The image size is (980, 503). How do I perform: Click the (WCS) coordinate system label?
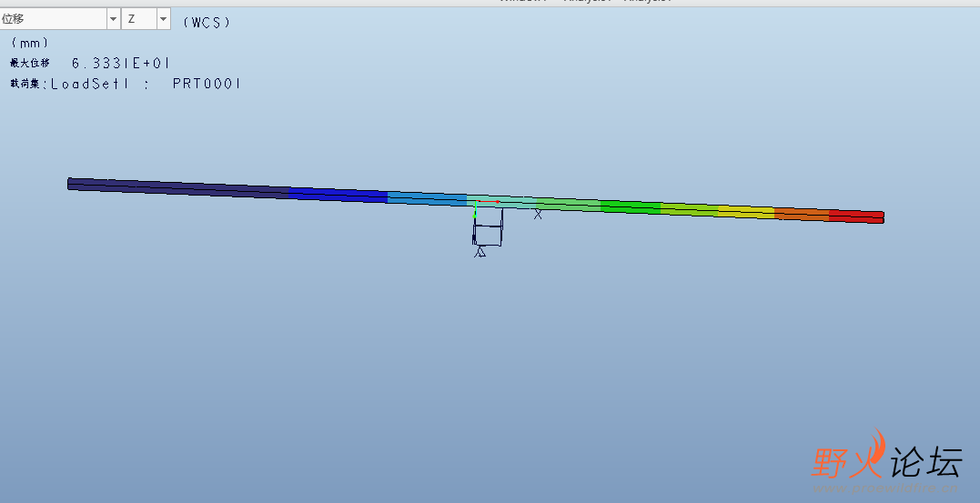[x=207, y=23]
